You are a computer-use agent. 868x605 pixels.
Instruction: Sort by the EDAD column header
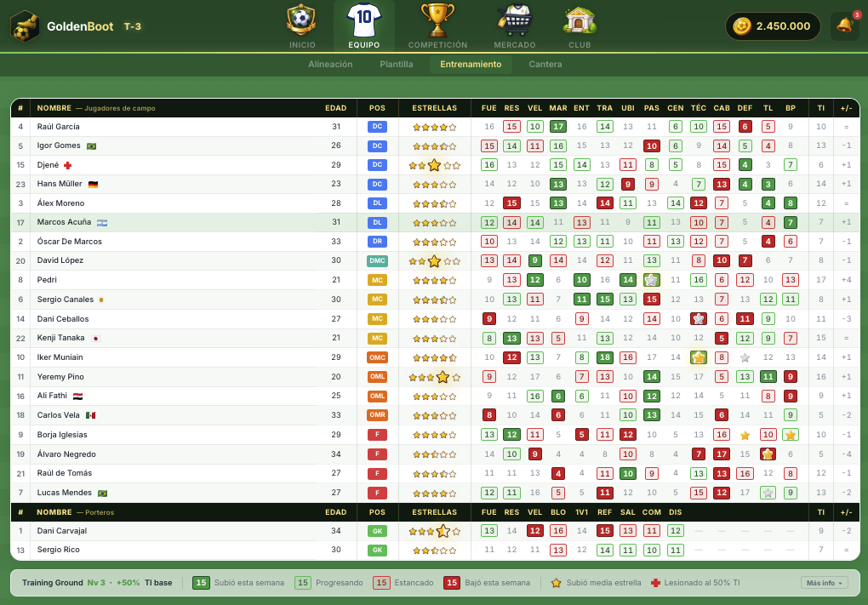[x=335, y=108]
